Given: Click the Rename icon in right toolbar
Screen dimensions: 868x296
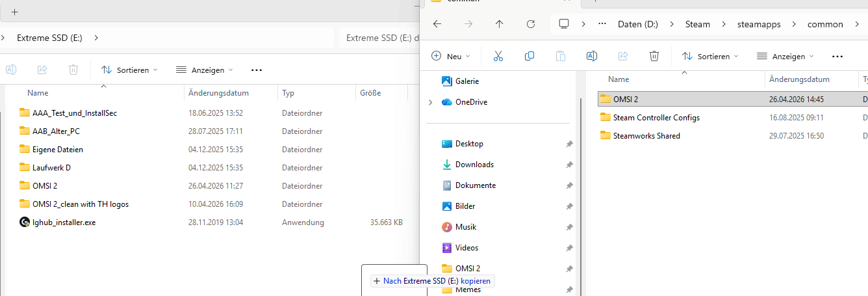Looking at the screenshot, I should 591,57.
